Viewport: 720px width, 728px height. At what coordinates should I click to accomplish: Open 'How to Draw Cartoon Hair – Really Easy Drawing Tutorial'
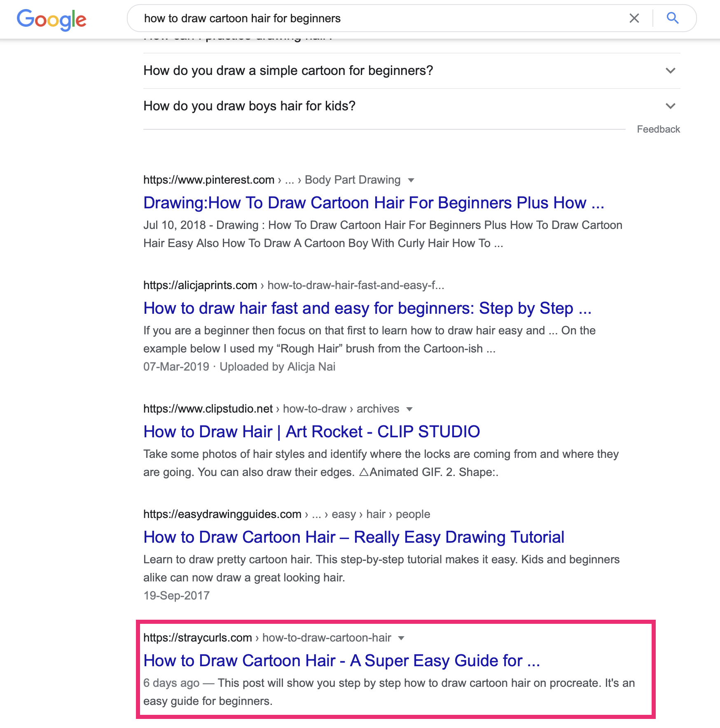click(354, 537)
